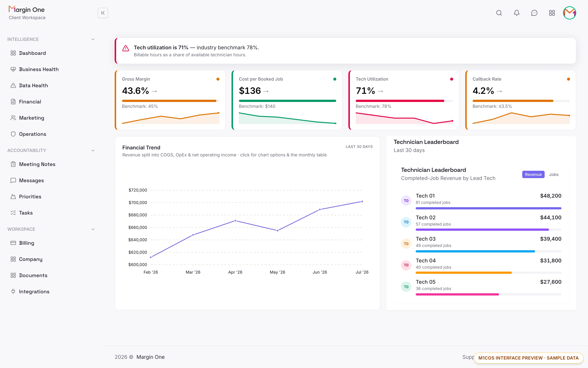Click the Financial Trend chart title

tap(141, 148)
